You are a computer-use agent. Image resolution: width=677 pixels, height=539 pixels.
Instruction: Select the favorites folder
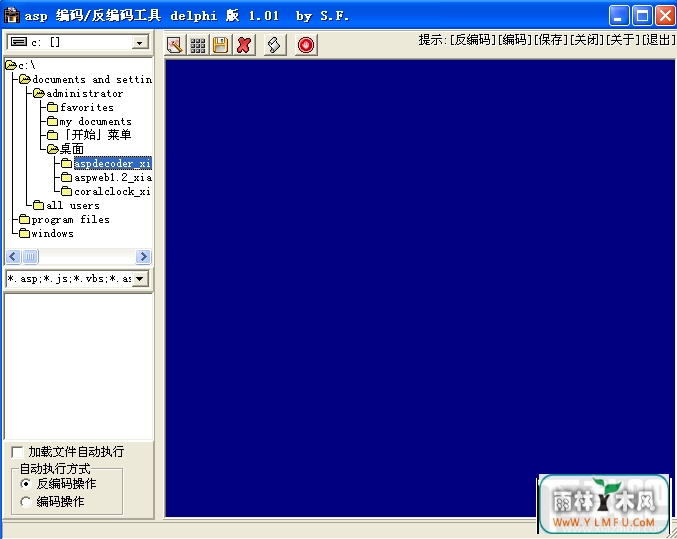80,107
